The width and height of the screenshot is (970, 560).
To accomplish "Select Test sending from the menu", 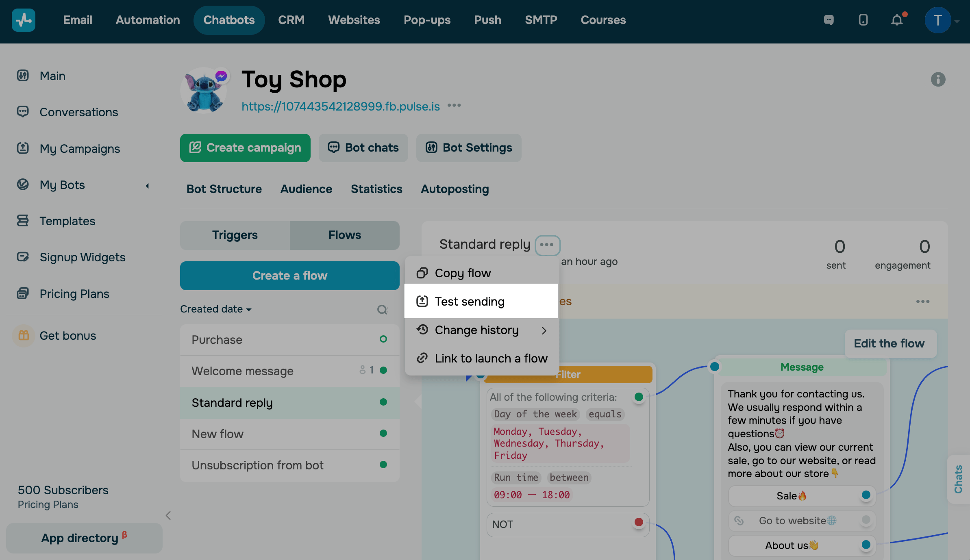I will (470, 302).
